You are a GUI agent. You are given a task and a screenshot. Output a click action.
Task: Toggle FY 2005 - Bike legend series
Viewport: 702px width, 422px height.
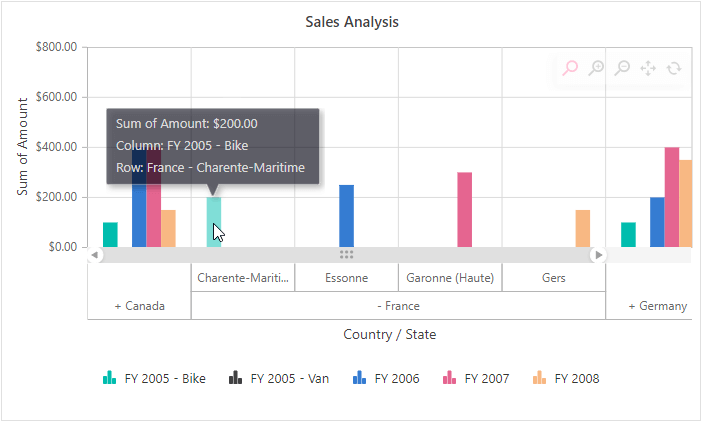coord(155,378)
